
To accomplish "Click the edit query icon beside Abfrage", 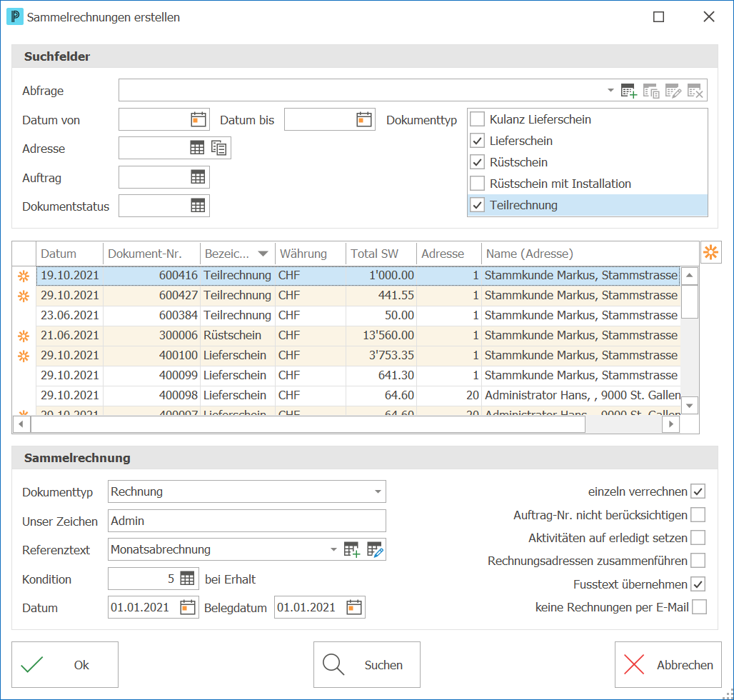I will point(673,91).
